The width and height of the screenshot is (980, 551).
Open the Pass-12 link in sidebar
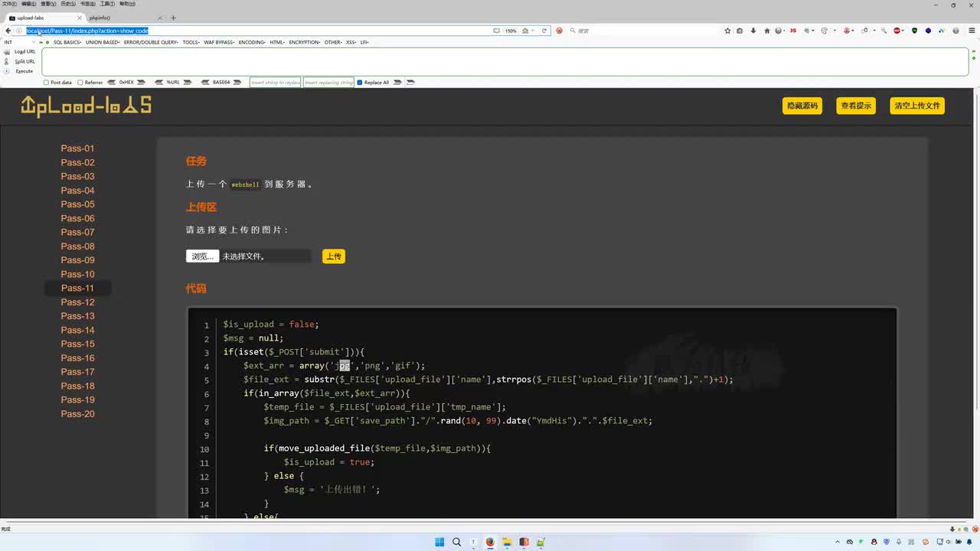click(x=78, y=302)
